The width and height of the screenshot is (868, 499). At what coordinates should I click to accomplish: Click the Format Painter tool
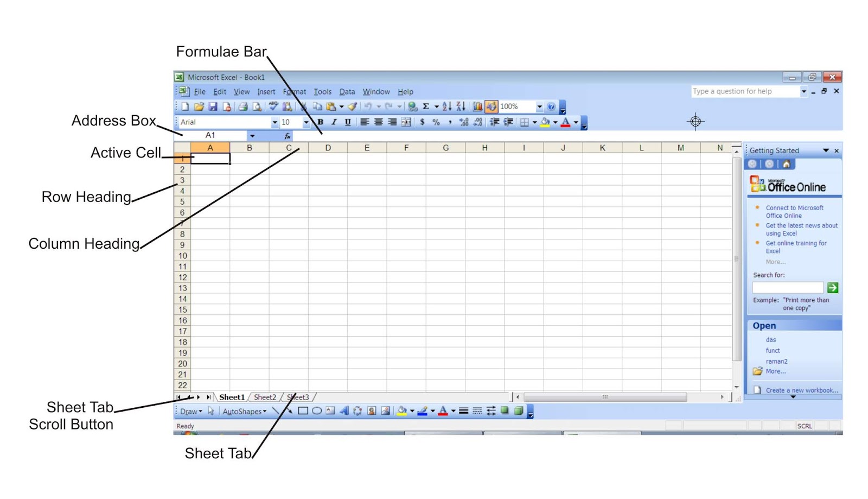(352, 107)
